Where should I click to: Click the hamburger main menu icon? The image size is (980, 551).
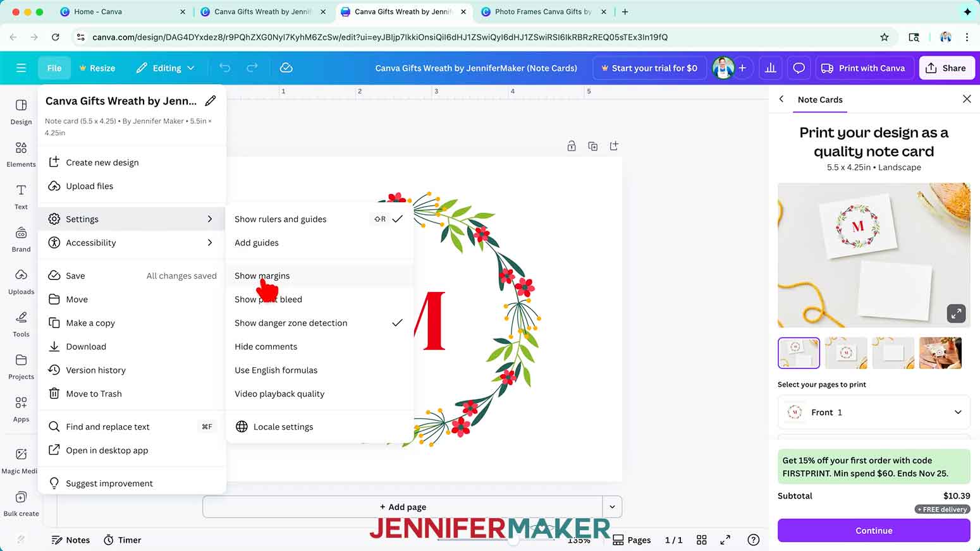21,68
